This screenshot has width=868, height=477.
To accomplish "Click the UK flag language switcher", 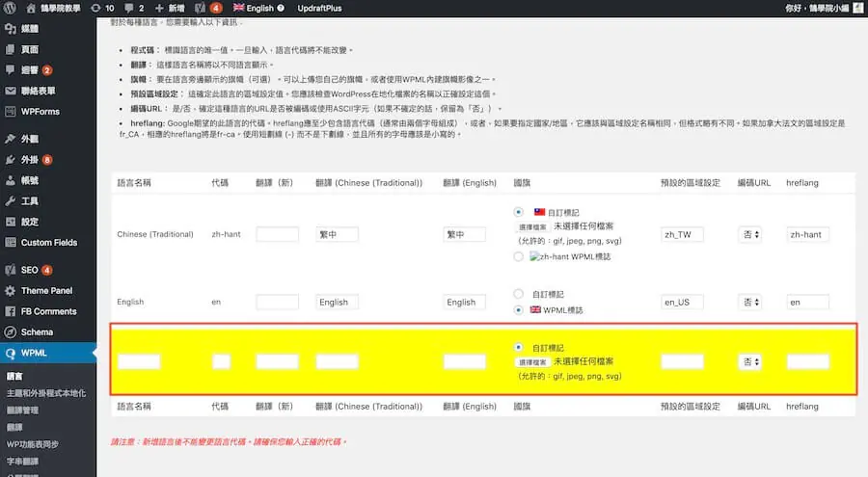I will click(238, 8).
